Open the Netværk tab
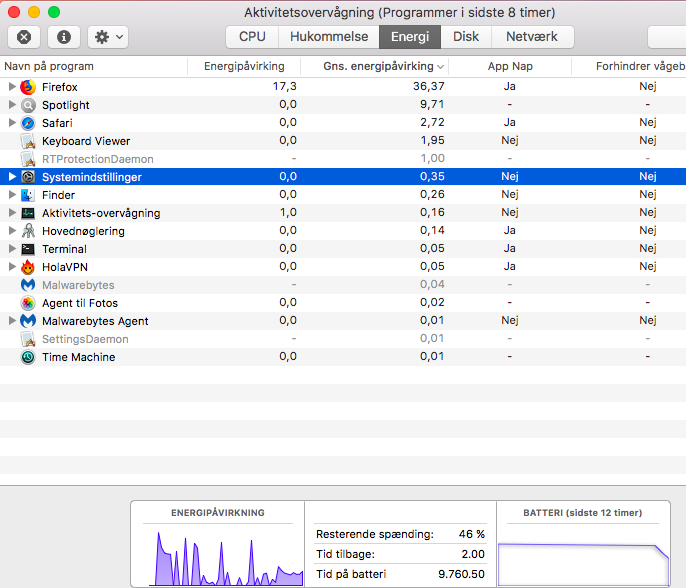686x588 pixels. (x=532, y=37)
